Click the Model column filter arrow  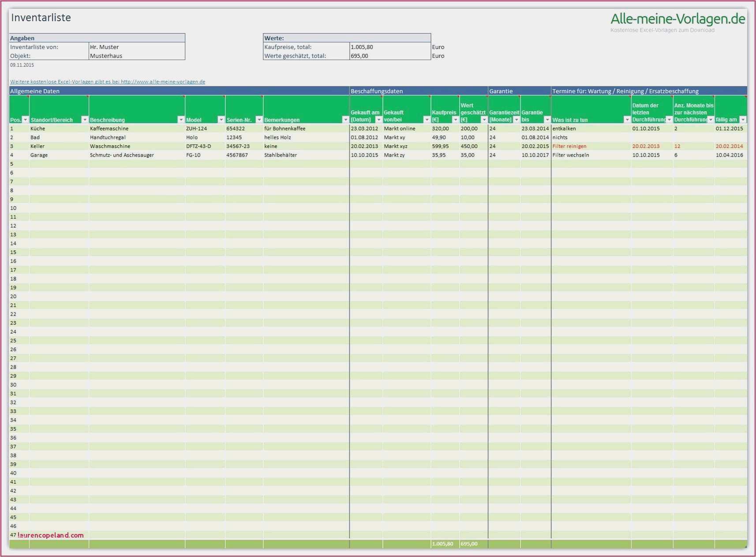[221, 120]
